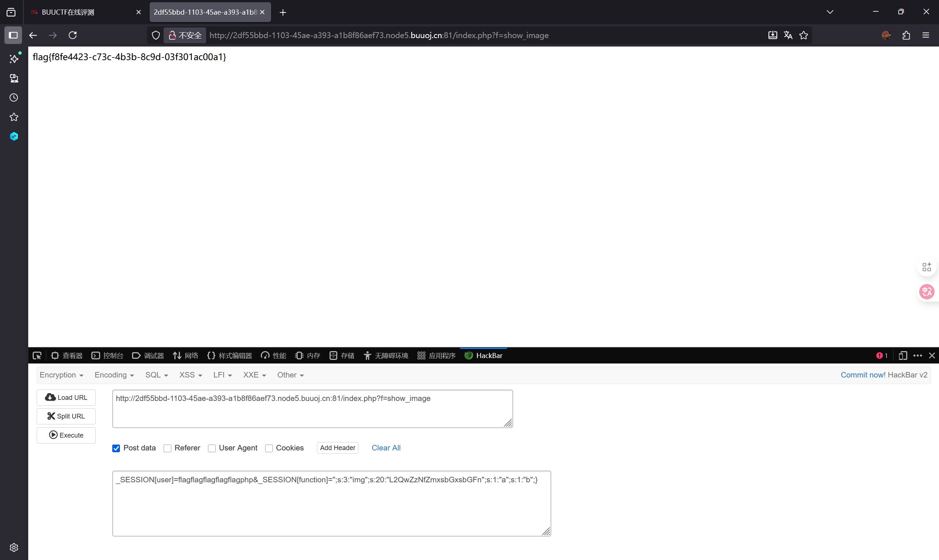This screenshot has width=939, height=560.
Task: Click the Clear All link
Action: 386,447
